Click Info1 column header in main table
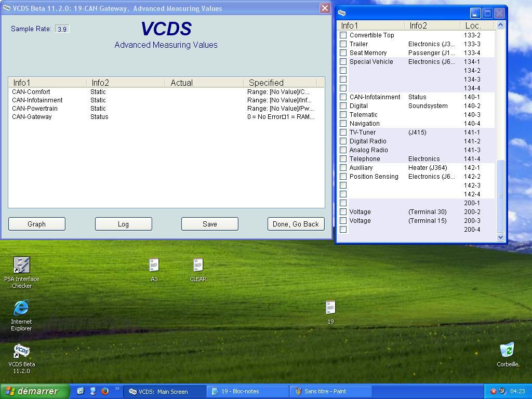 click(48, 83)
